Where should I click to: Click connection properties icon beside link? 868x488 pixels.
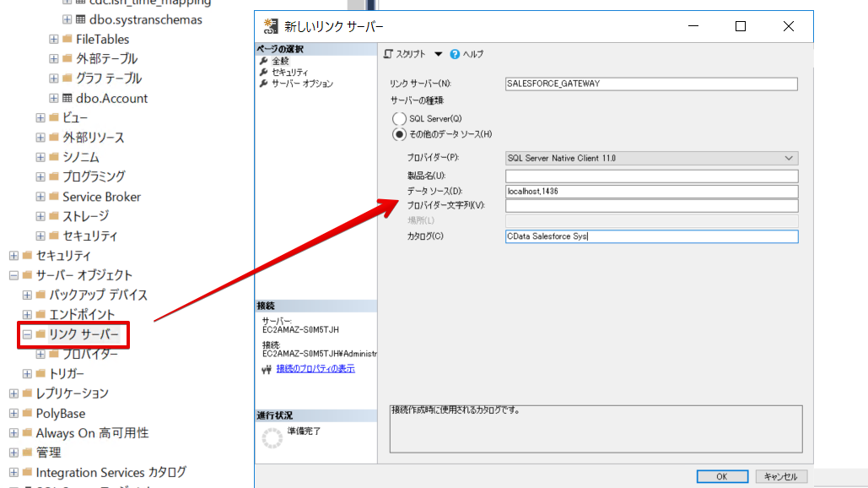click(267, 369)
